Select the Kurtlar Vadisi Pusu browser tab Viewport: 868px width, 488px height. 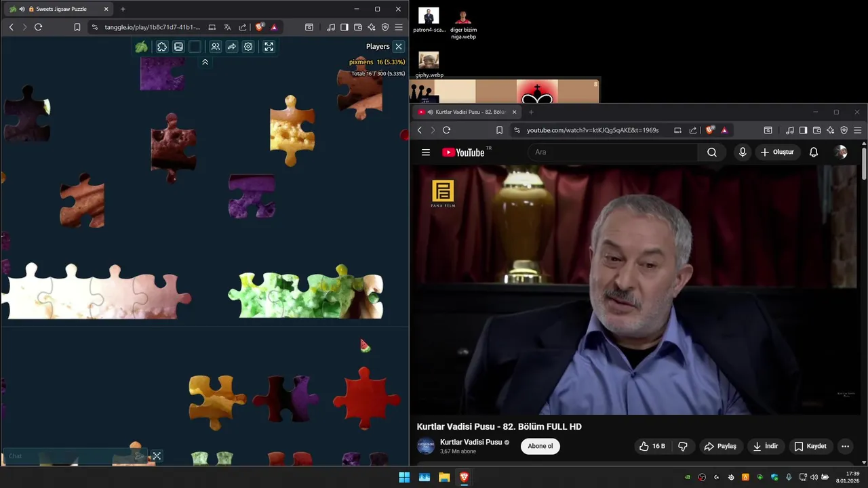pos(468,112)
